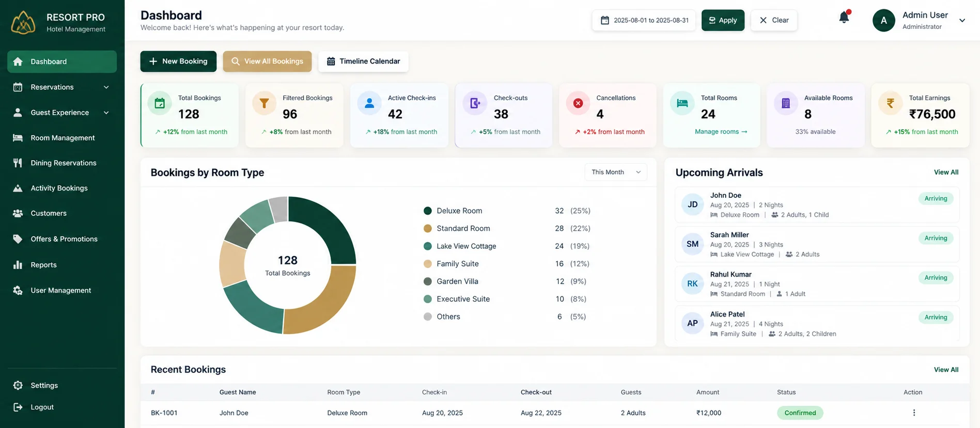The image size is (980, 428).
Task: Click the Manage rooms link
Action: 721,132
